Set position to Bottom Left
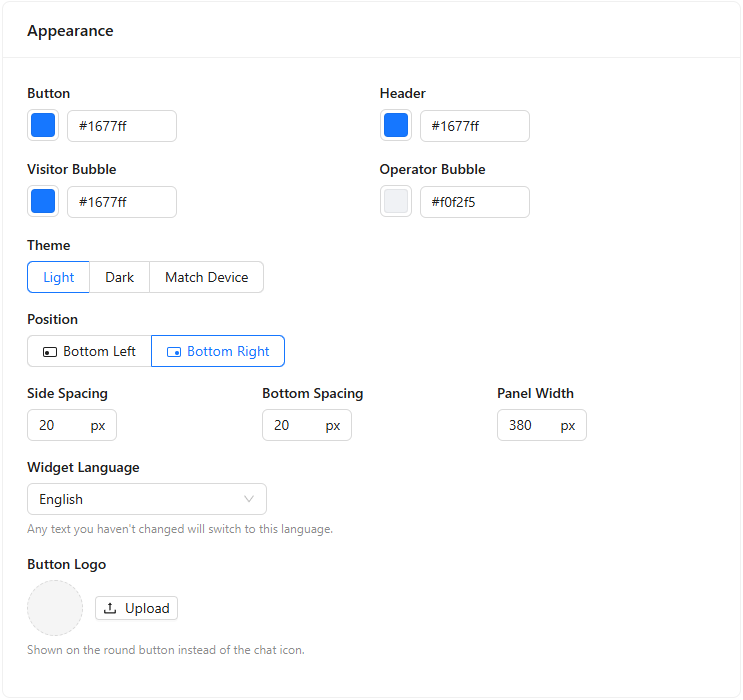This screenshot has height=700, width=743. pos(90,351)
